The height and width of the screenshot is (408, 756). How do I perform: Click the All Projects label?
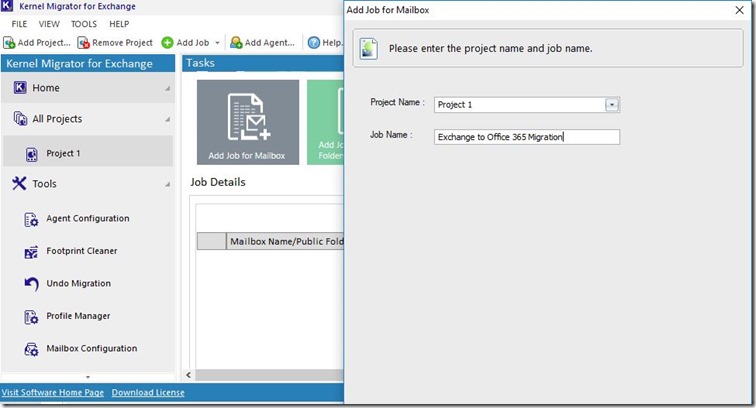click(57, 119)
